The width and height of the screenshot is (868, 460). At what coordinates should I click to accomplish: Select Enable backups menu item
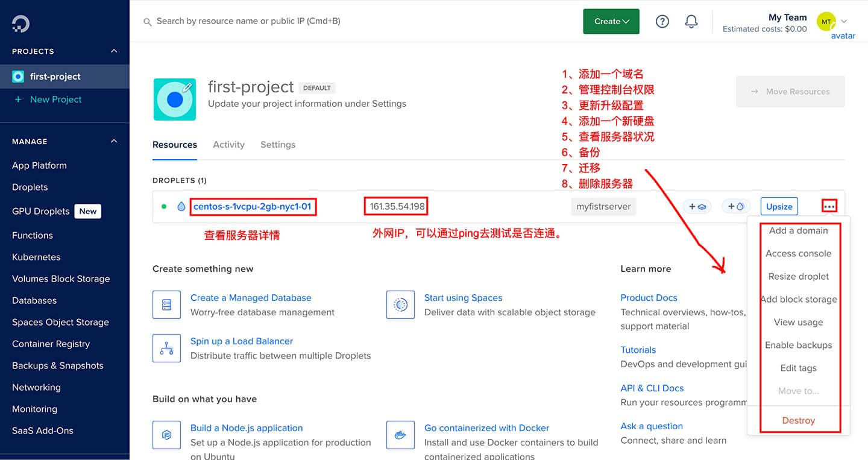pos(799,345)
